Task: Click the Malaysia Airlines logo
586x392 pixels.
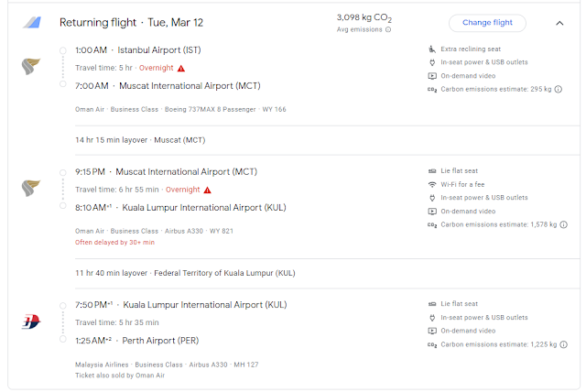Action: click(x=30, y=321)
